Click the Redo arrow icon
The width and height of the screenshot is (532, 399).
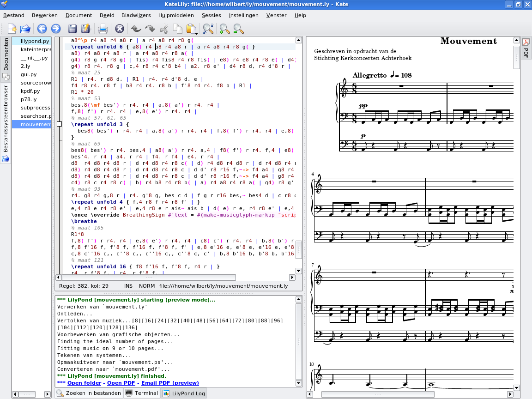click(150, 29)
